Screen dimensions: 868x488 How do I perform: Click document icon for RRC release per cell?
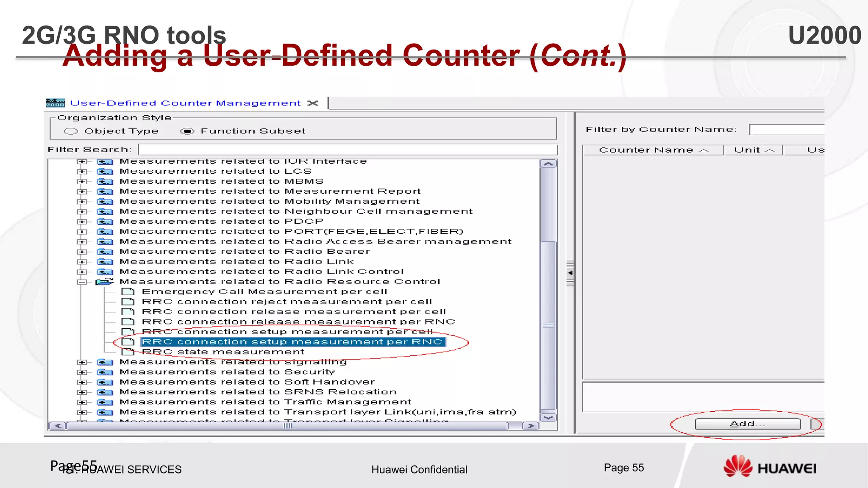coord(128,312)
